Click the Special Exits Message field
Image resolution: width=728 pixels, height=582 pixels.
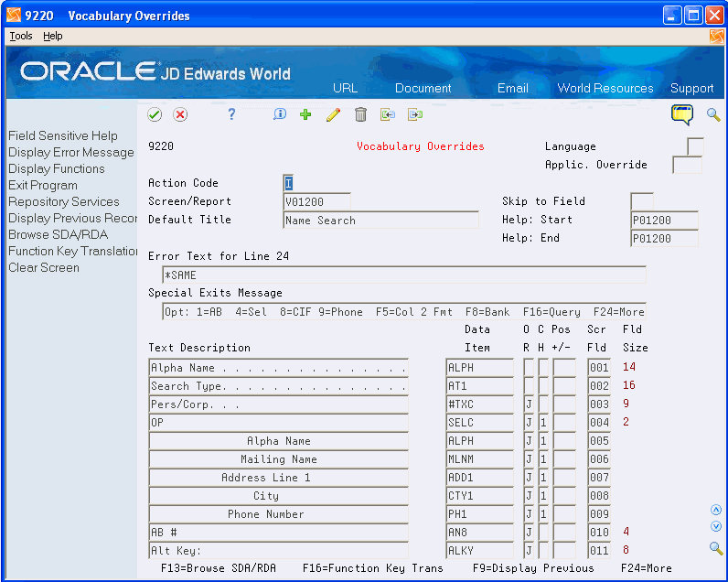coord(404,312)
